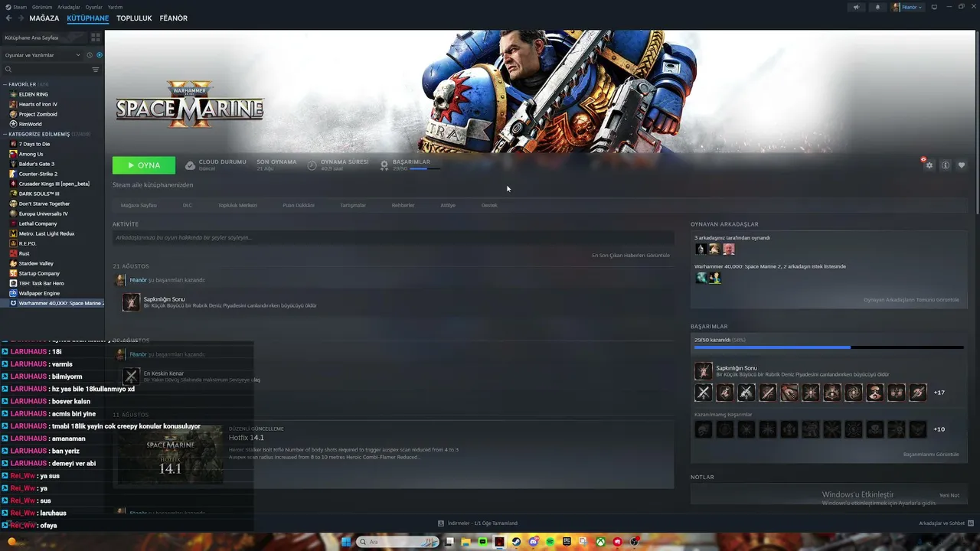Image resolution: width=980 pixels, height=551 pixels.
Task: Open the Tartışmalar link
Action: pos(353,205)
